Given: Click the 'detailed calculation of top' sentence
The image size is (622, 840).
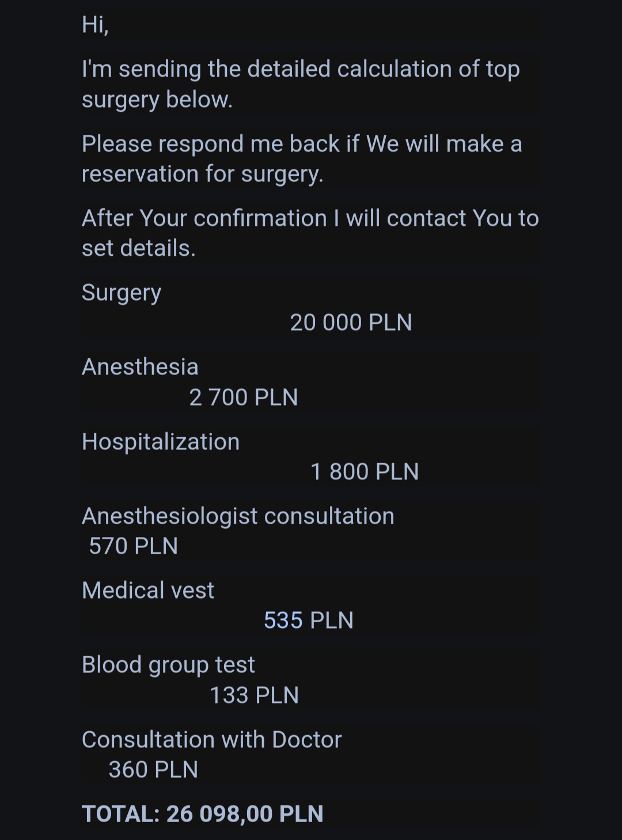Looking at the screenshot, I should point(301,69).
